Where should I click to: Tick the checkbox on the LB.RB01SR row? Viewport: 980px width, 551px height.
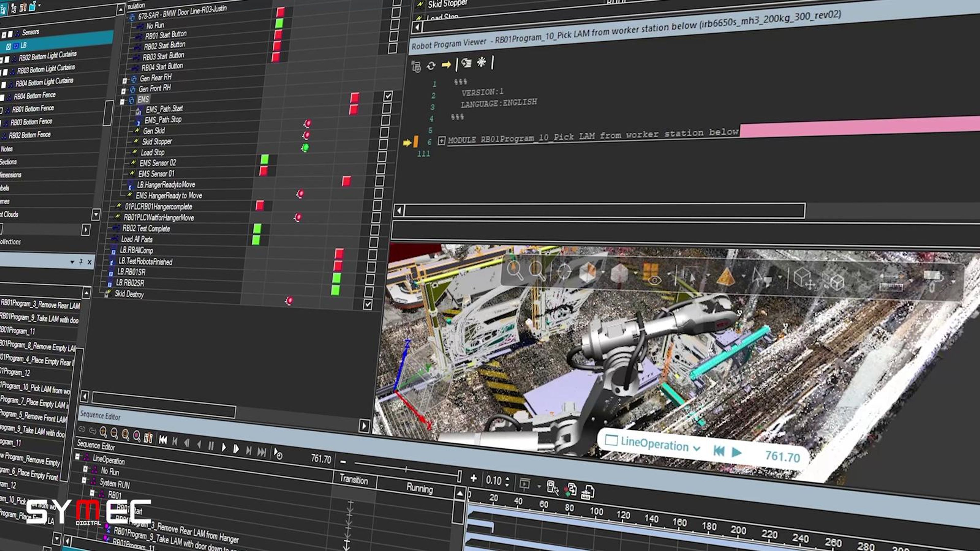[370, 279]
